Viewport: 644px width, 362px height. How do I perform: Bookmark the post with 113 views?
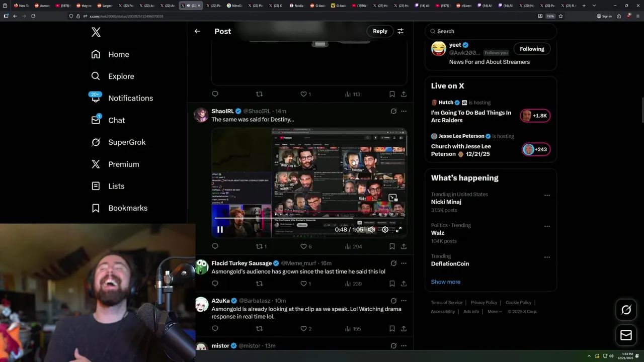tap(392, 94)
